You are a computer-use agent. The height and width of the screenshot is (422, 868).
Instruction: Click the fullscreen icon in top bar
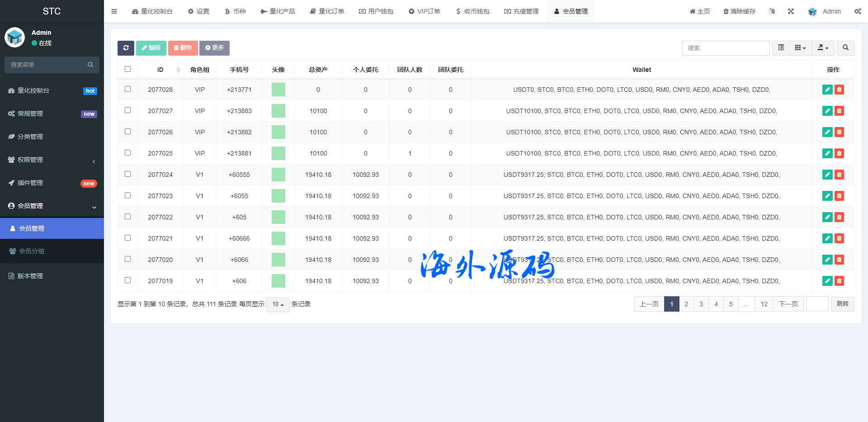tap(791, 11)
